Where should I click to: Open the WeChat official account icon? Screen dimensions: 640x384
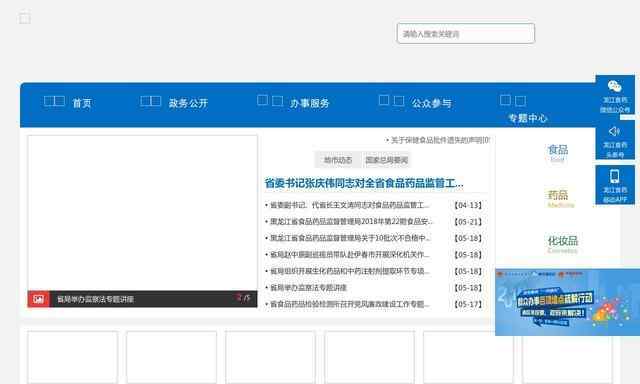(x=614, y=86)
